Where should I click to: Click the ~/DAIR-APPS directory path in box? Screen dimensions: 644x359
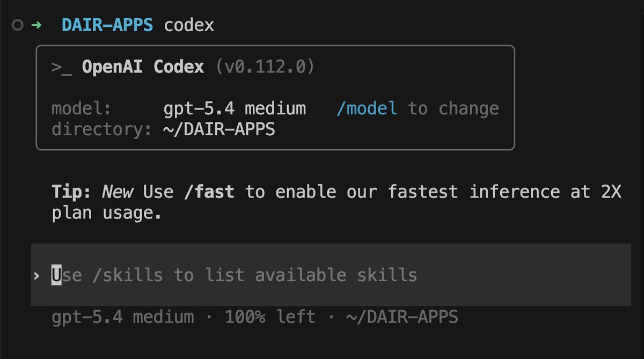click(219, 129)
